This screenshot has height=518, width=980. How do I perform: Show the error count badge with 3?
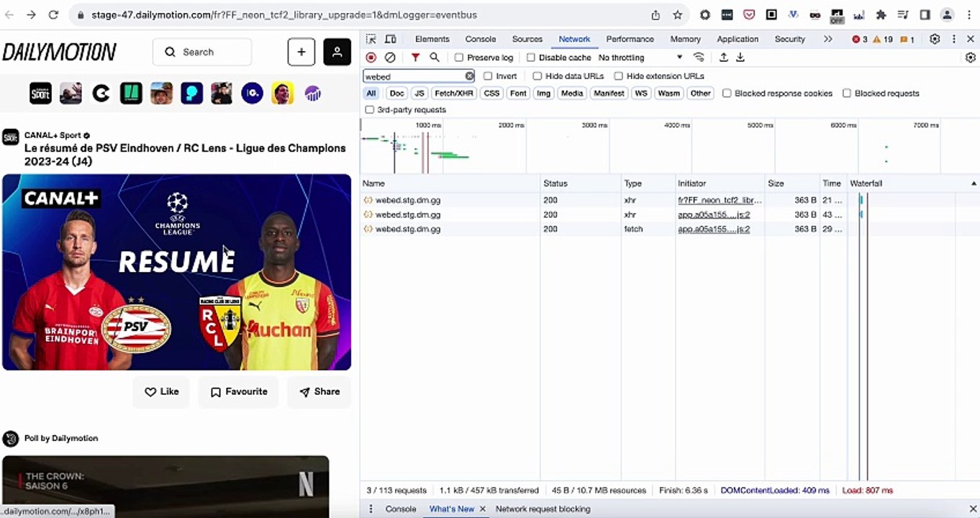tap(860, 39)
